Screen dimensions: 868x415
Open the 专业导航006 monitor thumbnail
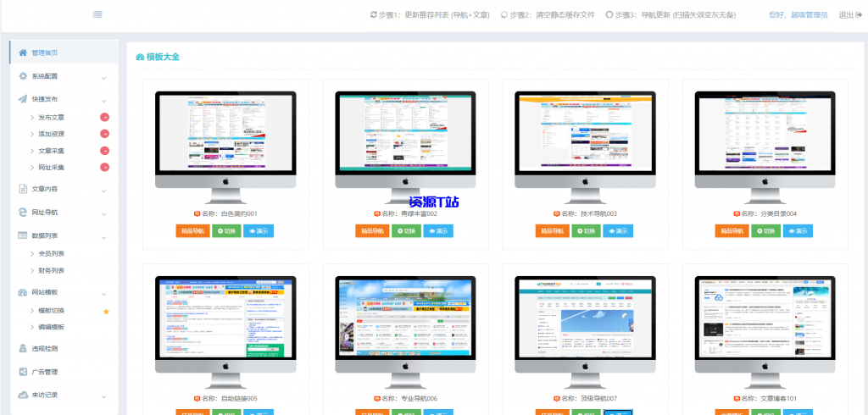[x=405, y=332]
